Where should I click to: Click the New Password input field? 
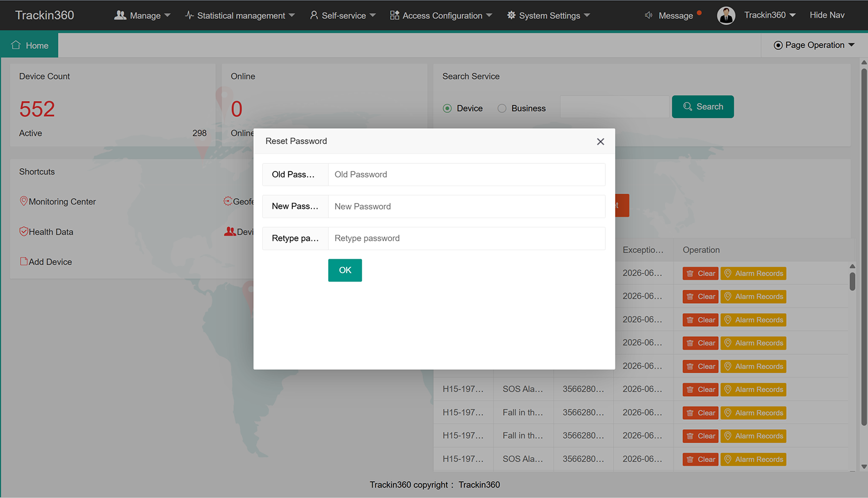coord(467,206)
